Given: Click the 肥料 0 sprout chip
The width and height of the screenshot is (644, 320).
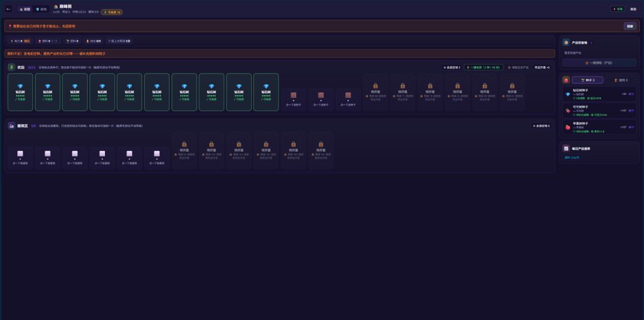Looking at the screenshot, I should pyautogui.click(x=72, y=41).
